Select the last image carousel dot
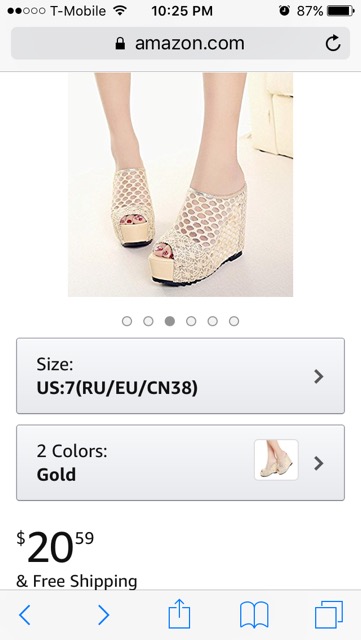Image resolution: width=361 pixels, height=640 pixels. (x=234, y=321)
